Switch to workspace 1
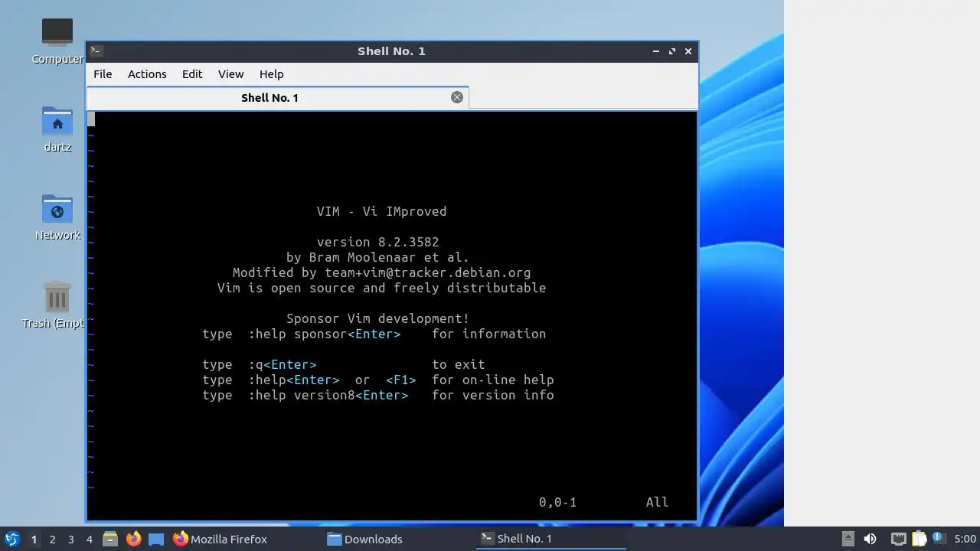980x551 pixels. (34, 540)
